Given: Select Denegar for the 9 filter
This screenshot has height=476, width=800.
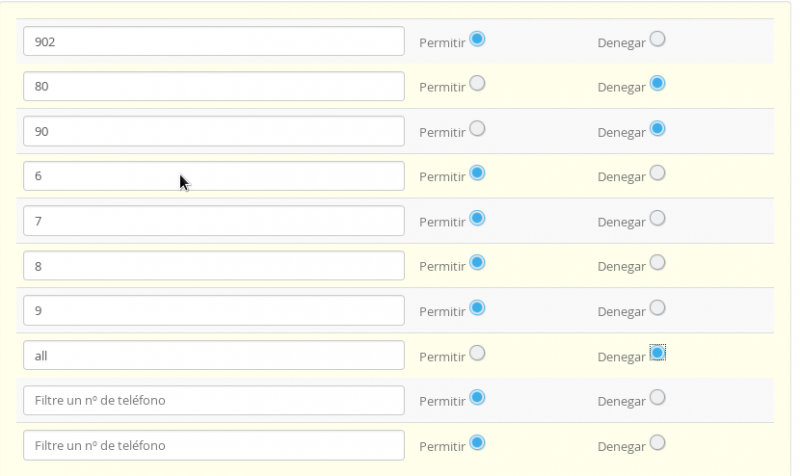Looking at the screenshot, I should pos(657,308).
